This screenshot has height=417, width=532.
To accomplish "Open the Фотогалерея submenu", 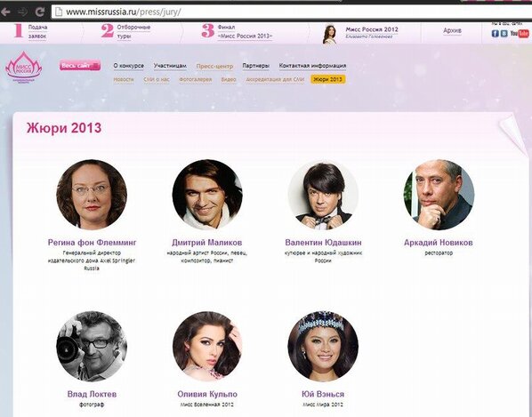I will [196, 80].
